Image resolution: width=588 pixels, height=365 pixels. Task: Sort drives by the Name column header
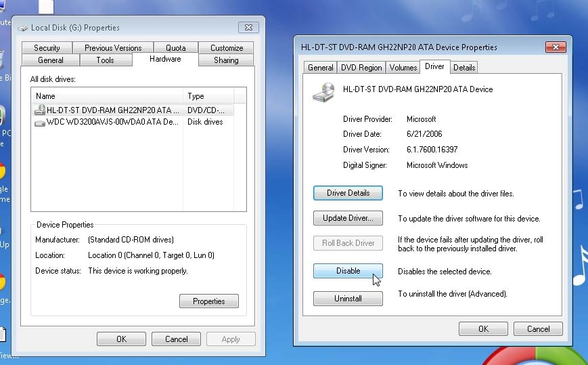pos(108,96)
